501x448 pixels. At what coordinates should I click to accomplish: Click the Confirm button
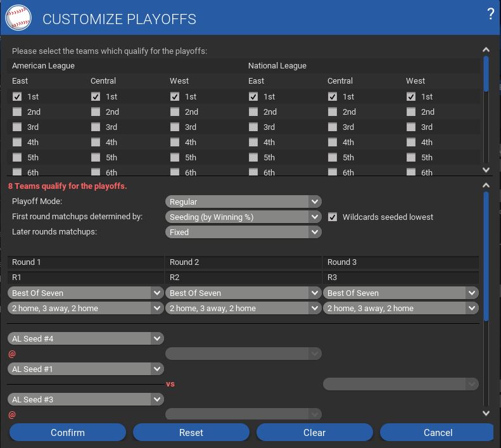(x=67, y=432)
